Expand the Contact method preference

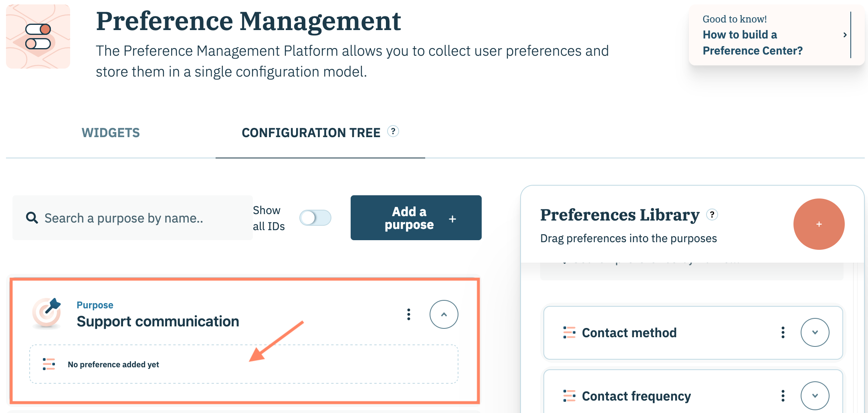[x=815, y=332]
